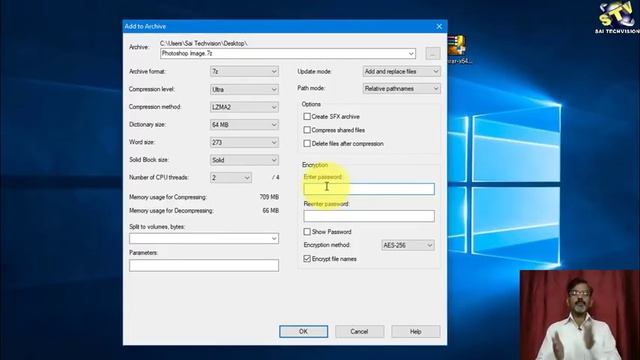
Task: Click the Cancel button
Action: click(359, 331)
